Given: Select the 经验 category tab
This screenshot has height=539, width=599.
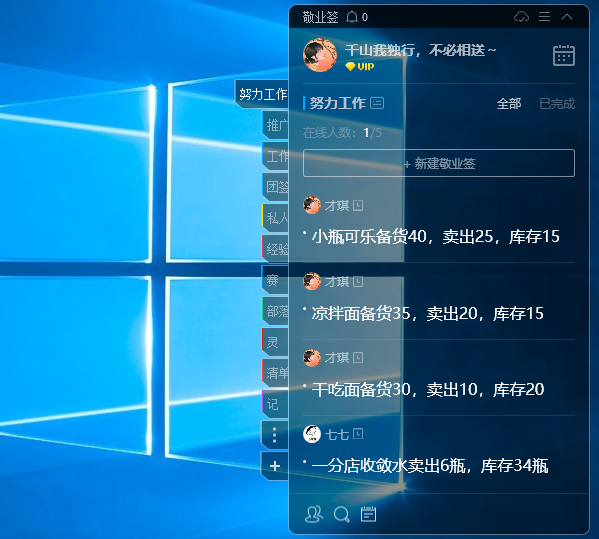Looking at the screenshot, I should click(x=276, y=249).
